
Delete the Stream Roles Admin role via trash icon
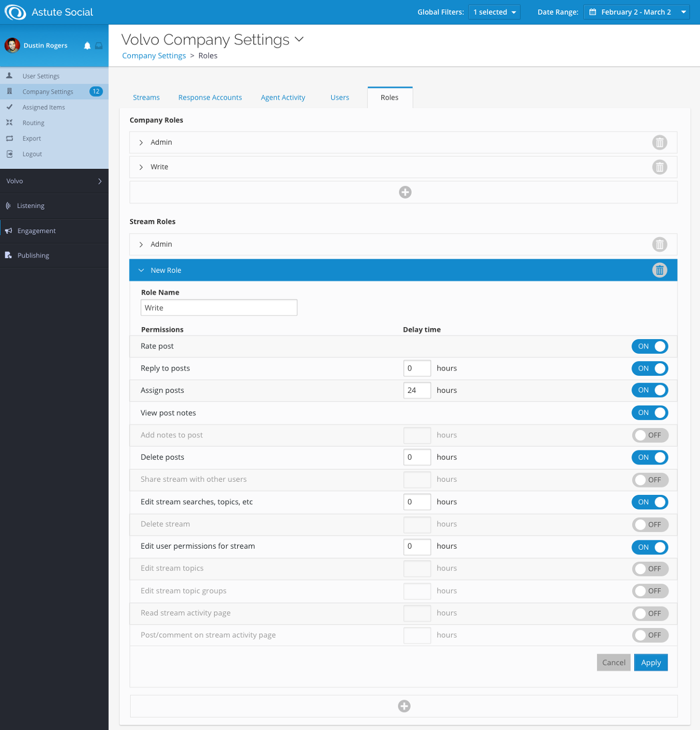tap(660, 244)
